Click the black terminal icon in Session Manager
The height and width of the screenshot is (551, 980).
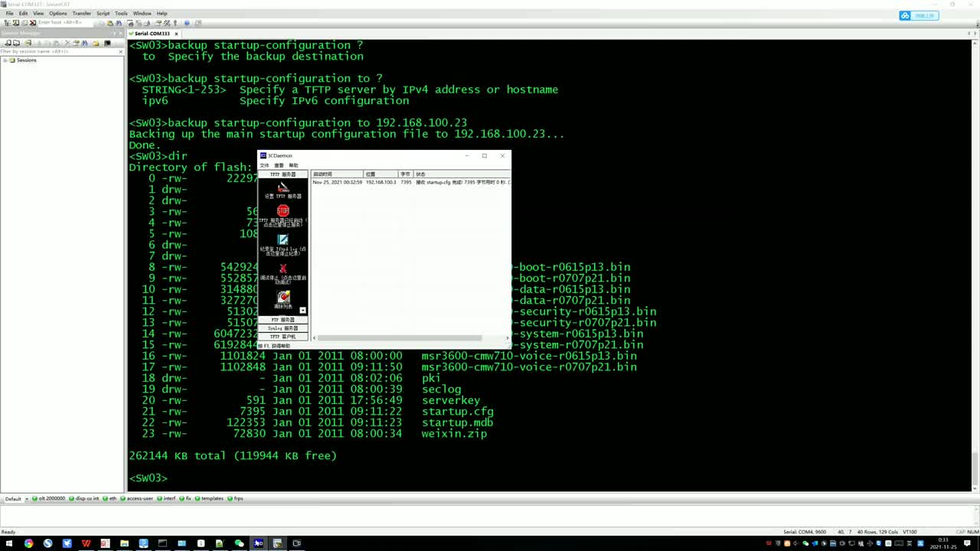pos(107,43)
